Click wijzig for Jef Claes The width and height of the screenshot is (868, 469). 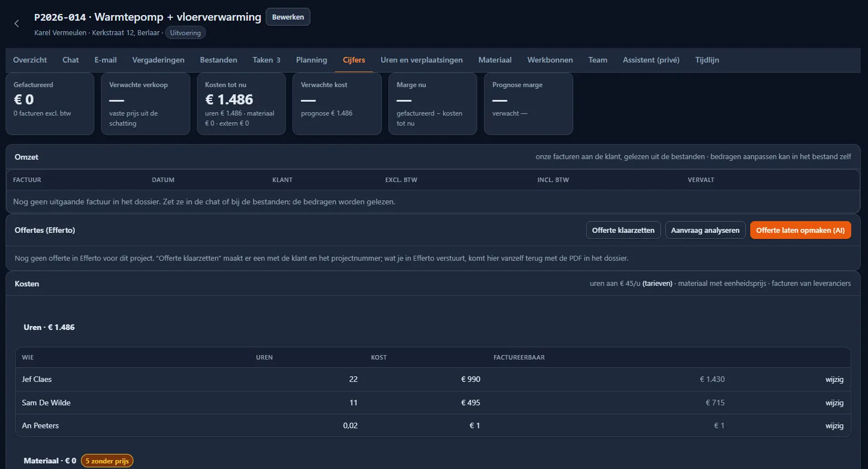(835, 380)
